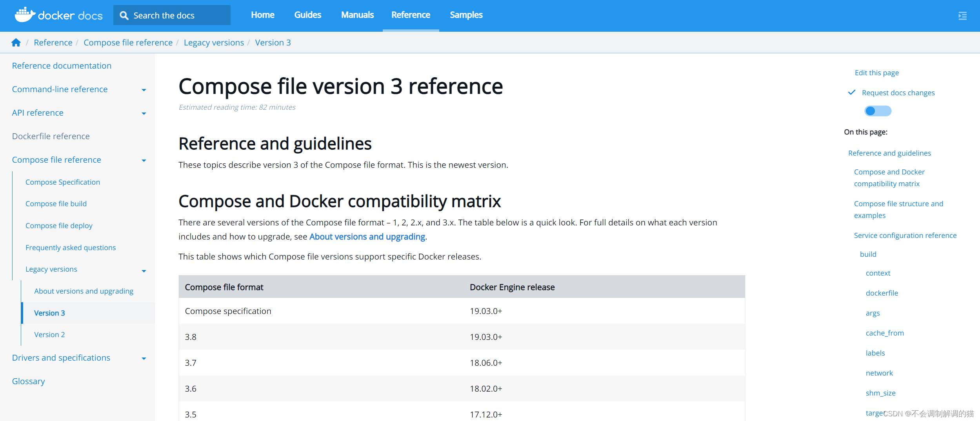Open Dockerfile reference sidebar link
Image resolution: width=980 pixels, height=421 pixels.
tap(51, 136)
